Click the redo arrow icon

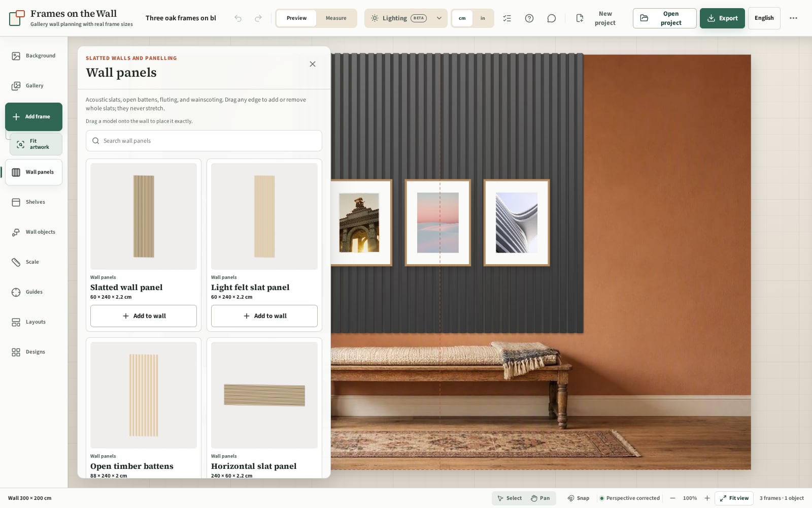(258, 18)
